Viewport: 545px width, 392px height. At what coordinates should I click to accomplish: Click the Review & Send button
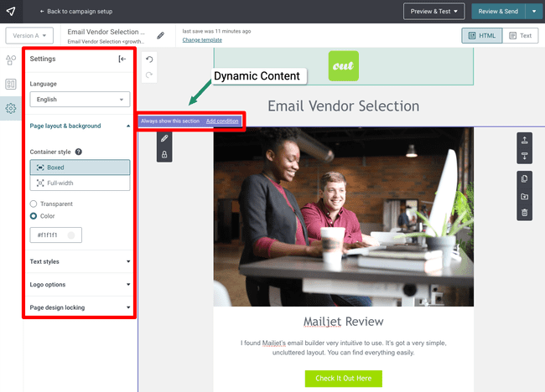point(498,12)
